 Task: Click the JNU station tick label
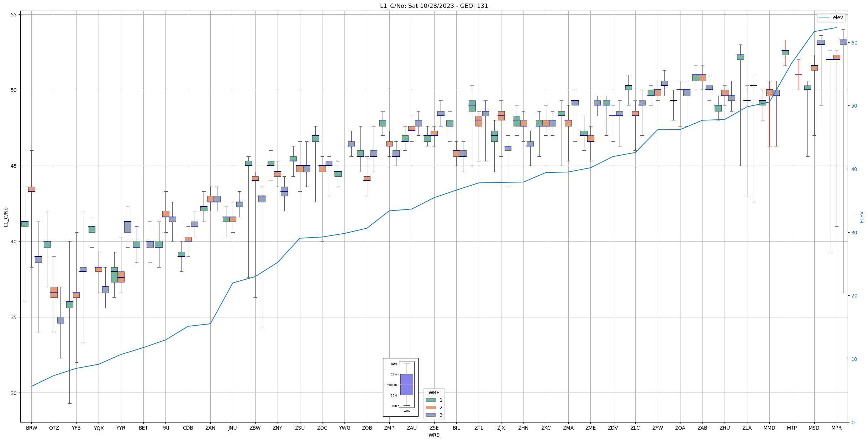(x=233, y=428)
